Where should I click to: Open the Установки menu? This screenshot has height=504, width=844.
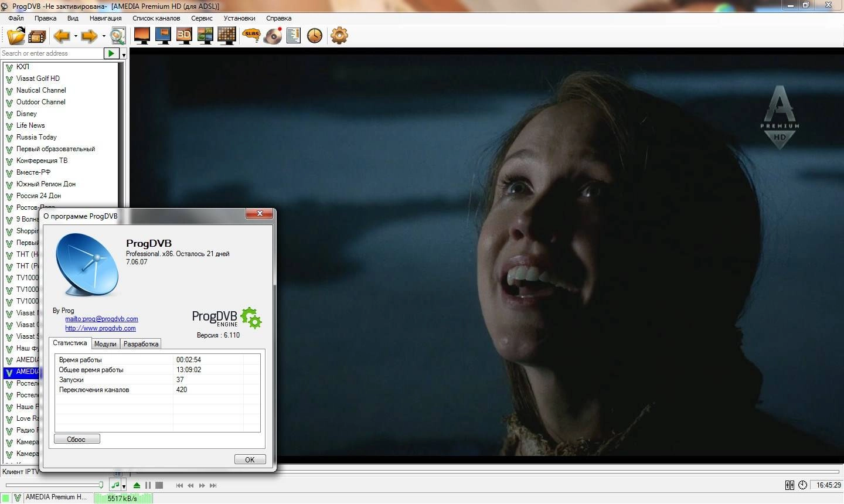coord(239,18)
